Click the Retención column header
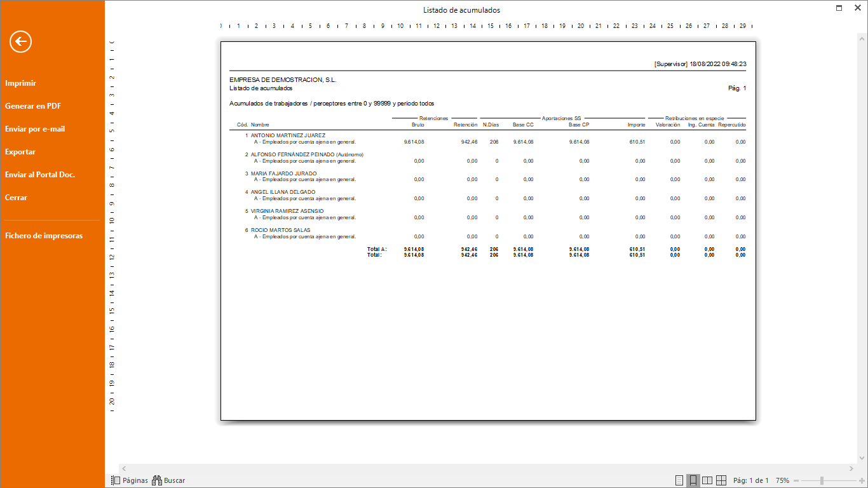This screenshot has height=488, width=868. (465, 125)
